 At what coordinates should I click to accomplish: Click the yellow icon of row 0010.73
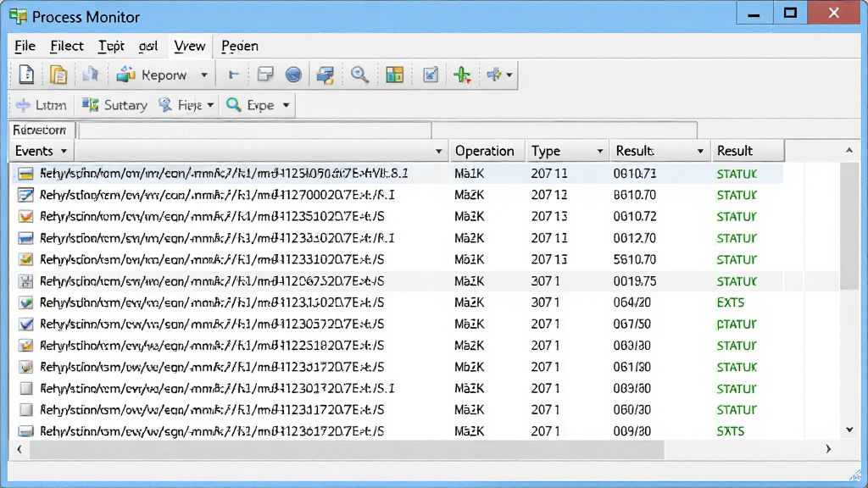pos(25,174)
